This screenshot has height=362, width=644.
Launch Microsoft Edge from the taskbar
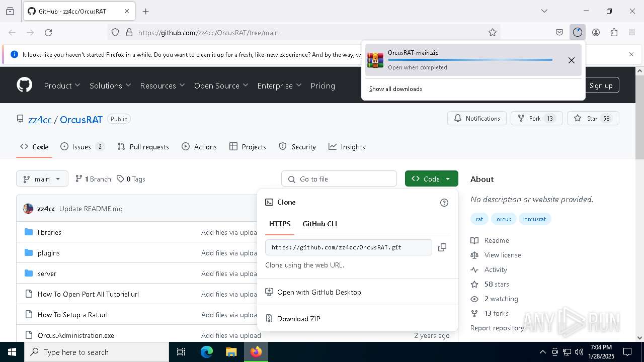point(207,352)
